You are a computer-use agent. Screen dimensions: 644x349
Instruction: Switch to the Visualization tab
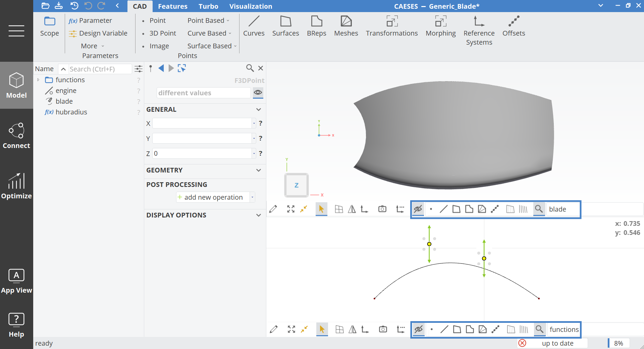[251, 6]
